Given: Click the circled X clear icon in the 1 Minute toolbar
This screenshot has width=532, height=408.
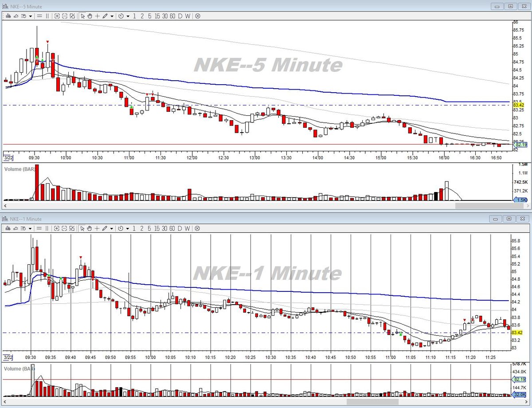Looking at the screenshot, I should pos(197,228).
